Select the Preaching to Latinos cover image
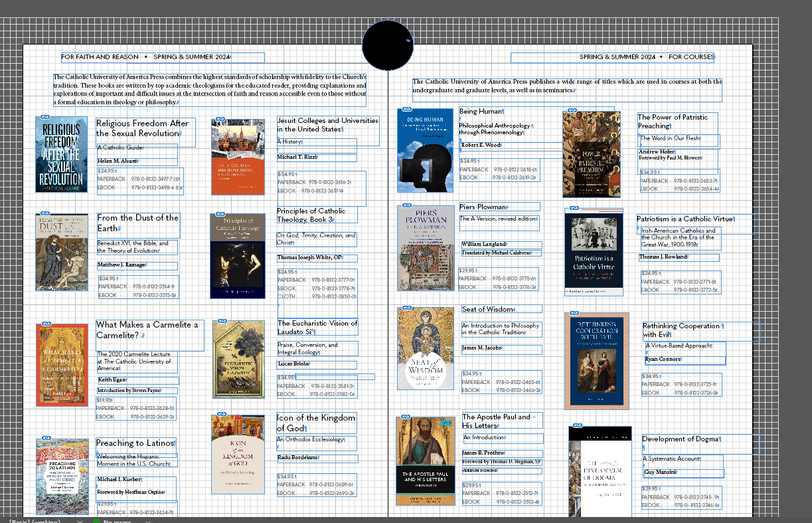Image resolution: width=812 pixels, height=523 pixels. coord(62,476)
